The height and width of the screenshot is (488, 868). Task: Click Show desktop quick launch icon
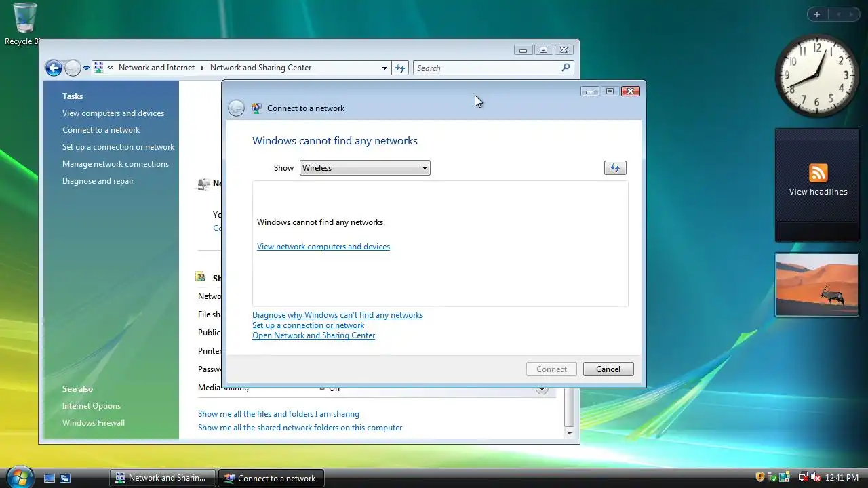50,478
